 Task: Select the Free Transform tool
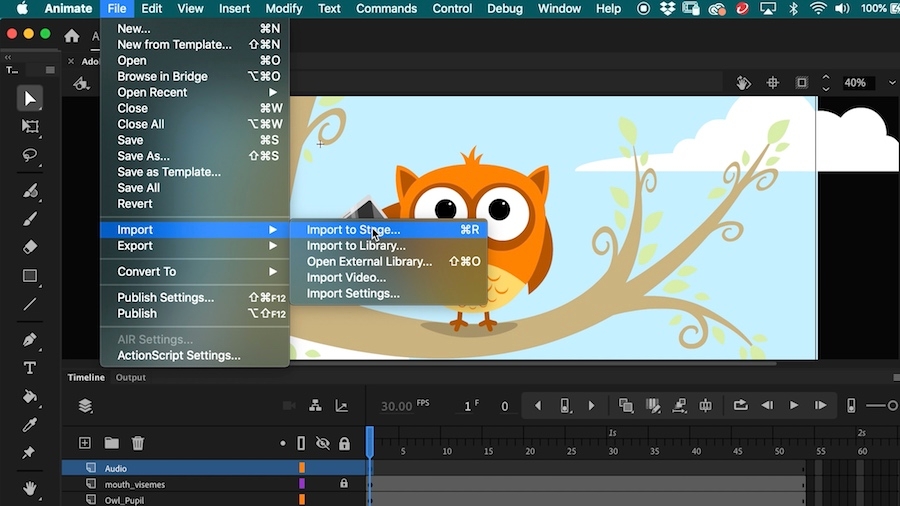29,126
